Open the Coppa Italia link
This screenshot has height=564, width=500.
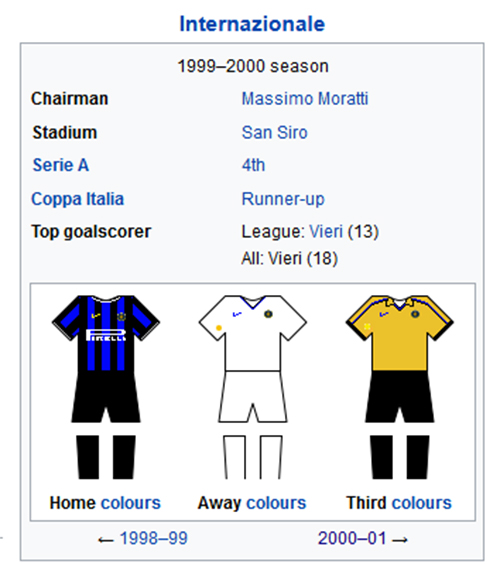click(x=78, y=199)
